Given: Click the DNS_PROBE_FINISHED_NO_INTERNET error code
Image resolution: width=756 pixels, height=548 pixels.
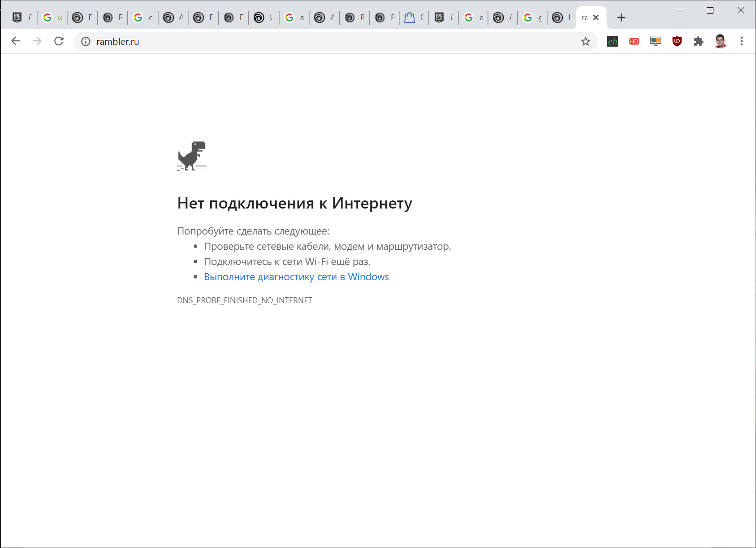Looking at the screenshot, I should [244, 300].
